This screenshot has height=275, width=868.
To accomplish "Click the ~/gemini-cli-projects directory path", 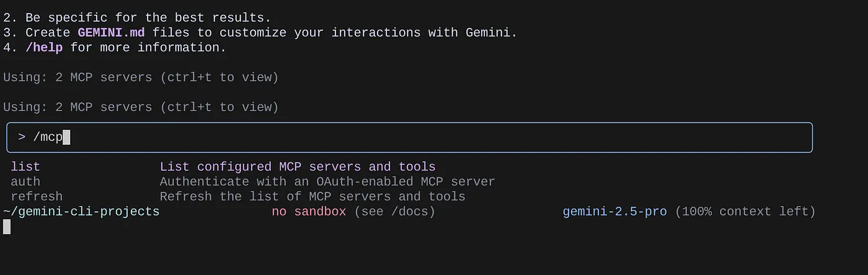I will (81, 212).
